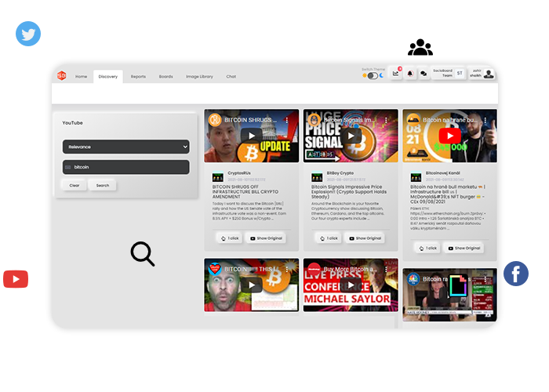
Task: Click the SocioBoard logo icon
Action: 61,76
